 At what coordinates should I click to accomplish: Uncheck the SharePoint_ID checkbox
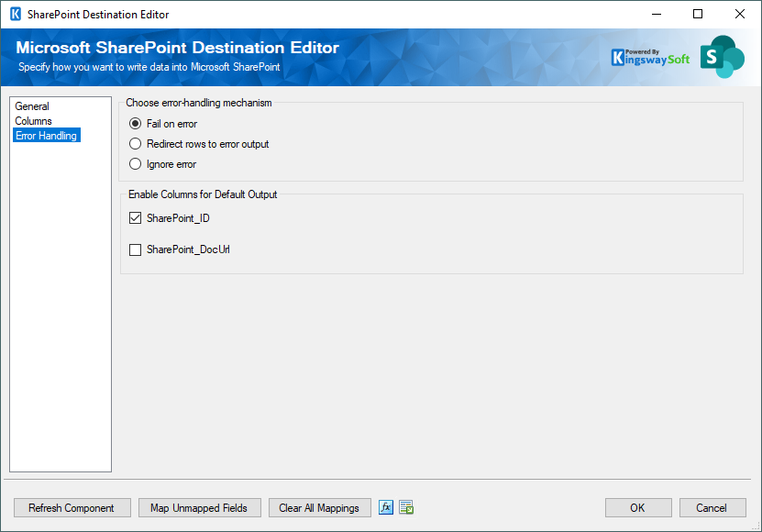pyautogui.click(x=135, y=218)
